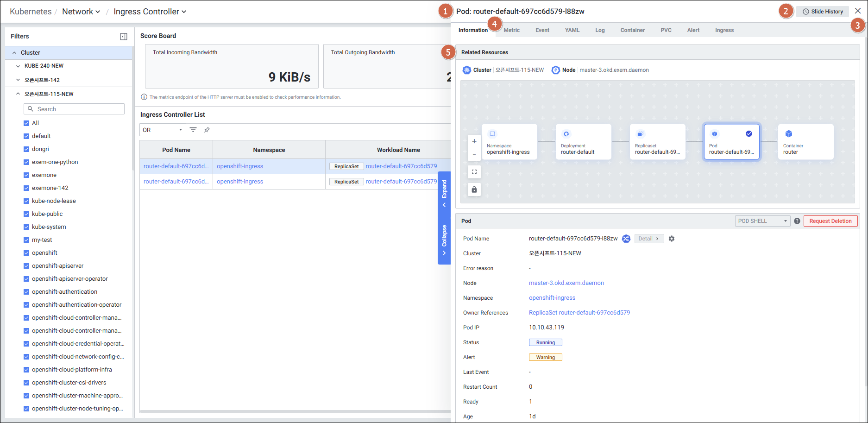This screenshot has height=423, width=868.
Task: Open the Metric tab
Action: click(x=511, y=30)
